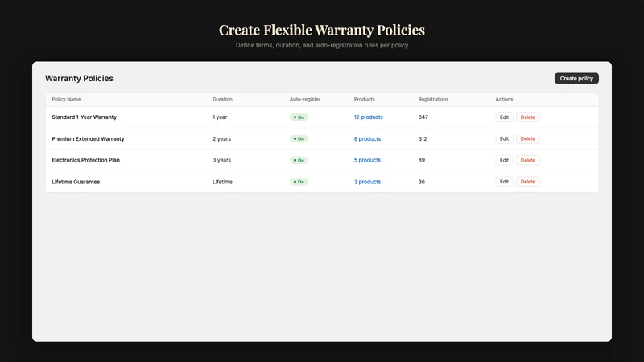Select the Premium Extended Warranty policy name
Viewport: 644px width, 362px height.
88,138
